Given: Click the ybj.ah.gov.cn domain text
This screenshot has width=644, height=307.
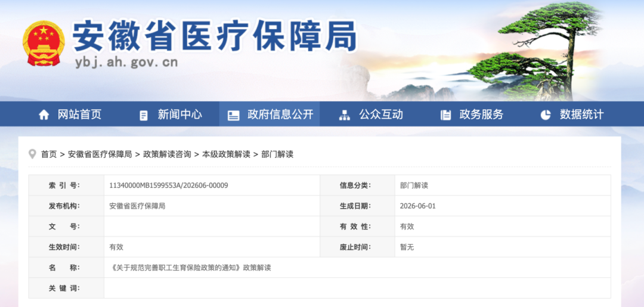Looking at the screenshot, I should 126,62.
